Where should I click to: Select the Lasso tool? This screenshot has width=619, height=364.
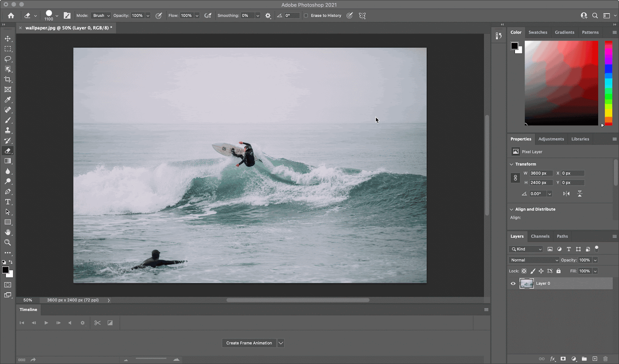pos(8,59)
